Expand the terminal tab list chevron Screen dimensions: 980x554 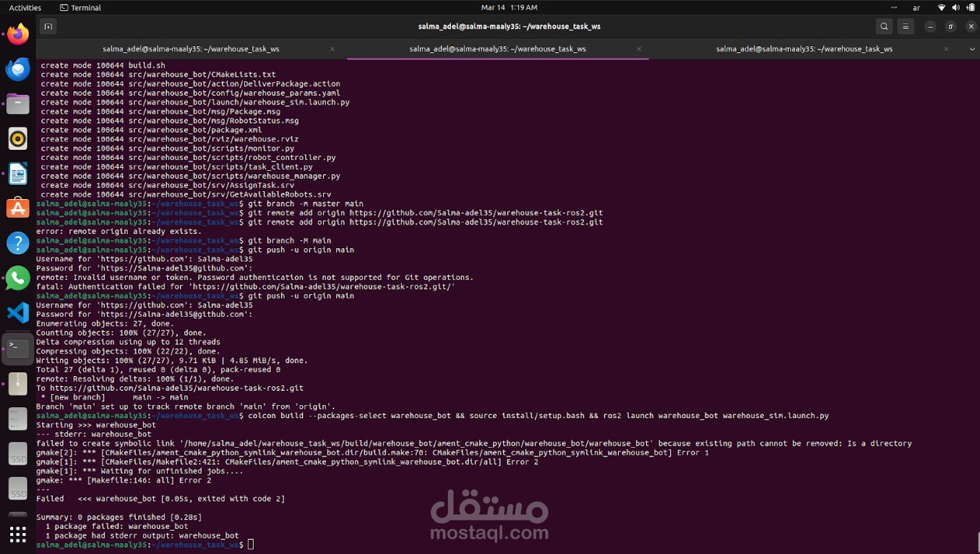(x=971, y=48)
